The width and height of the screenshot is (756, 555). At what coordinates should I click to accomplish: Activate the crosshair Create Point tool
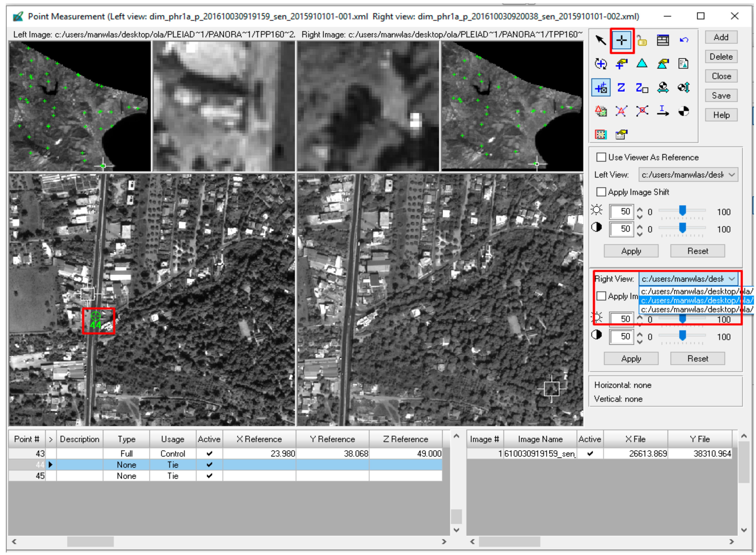pos(621,40)
